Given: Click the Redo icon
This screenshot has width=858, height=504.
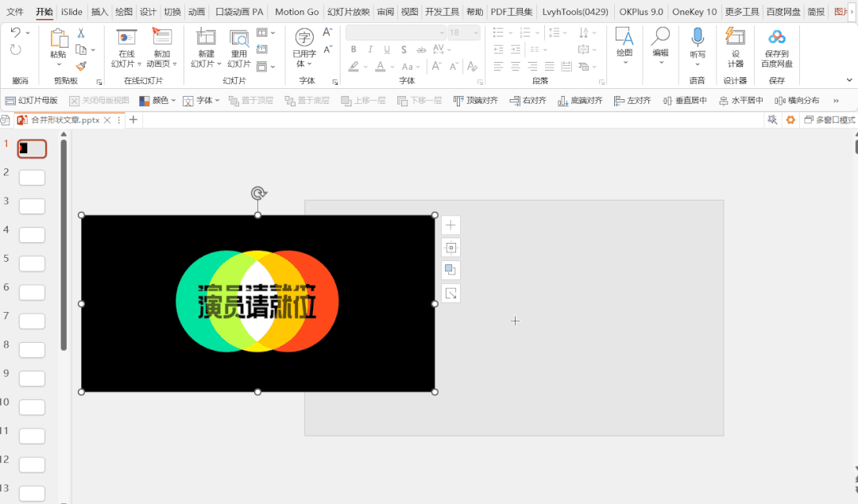Looking at the screenshot, I should point(15,50).
